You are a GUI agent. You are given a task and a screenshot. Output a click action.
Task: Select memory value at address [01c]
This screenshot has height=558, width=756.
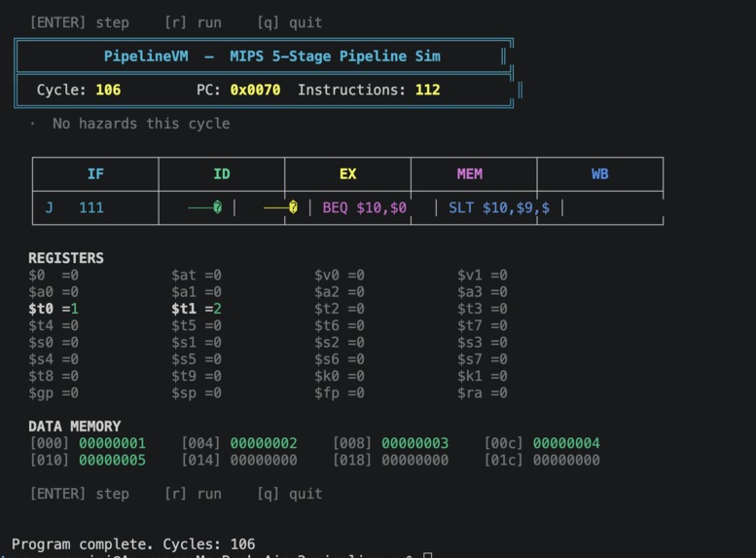(566, 461)
